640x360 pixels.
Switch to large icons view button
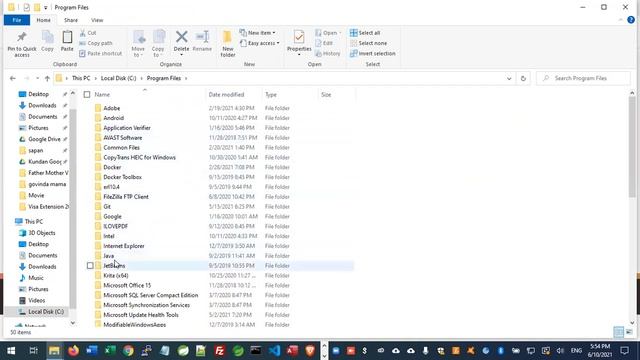(629, 332)
